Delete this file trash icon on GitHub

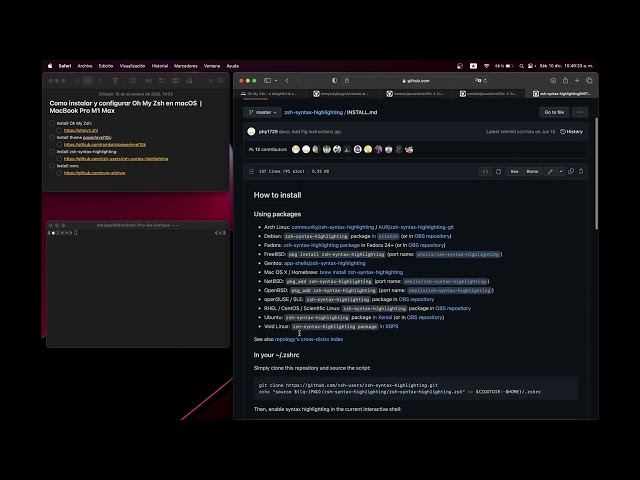tap(581, 171)
